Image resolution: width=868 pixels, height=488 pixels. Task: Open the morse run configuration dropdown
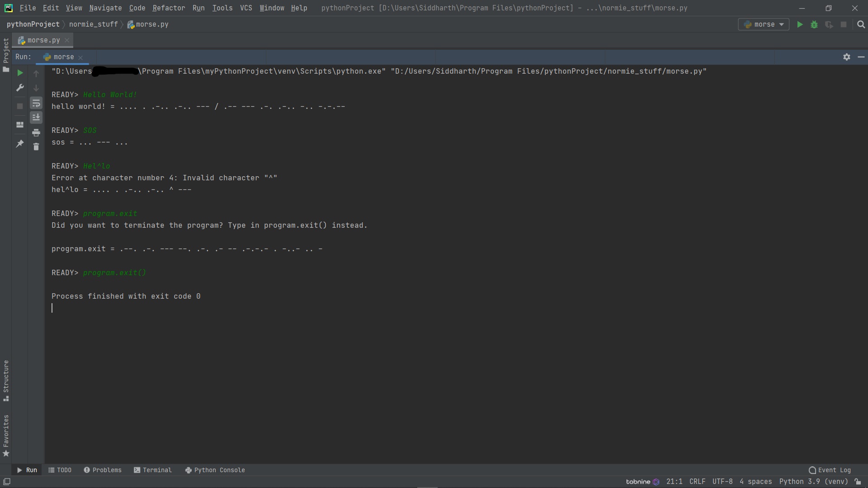click(x=764, y=24)
